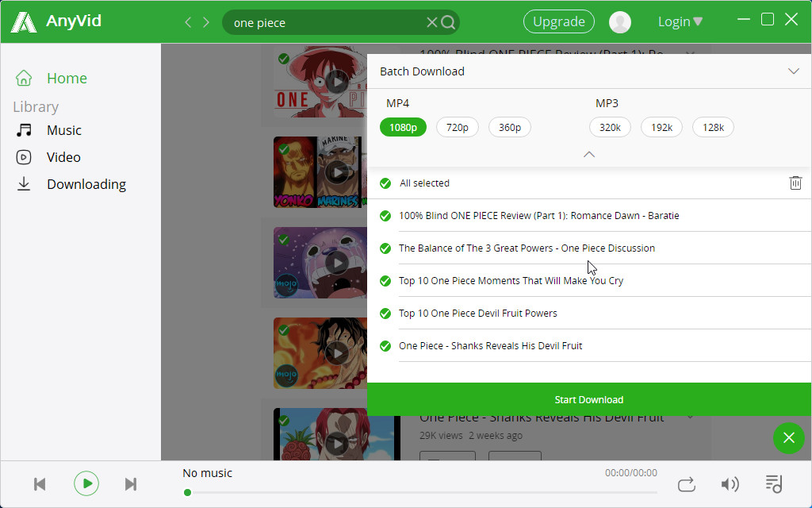Uncheck Top 10 Moments That Will Make You Cry
812x508 pixels.
coord(385,281)
